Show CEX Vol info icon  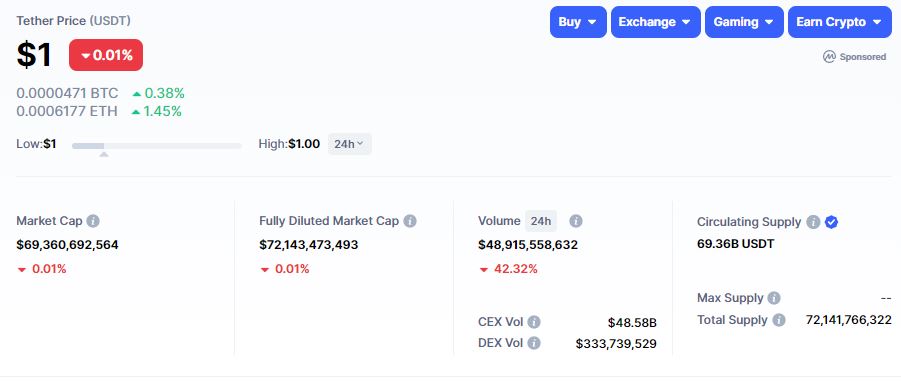click(534, 322)
